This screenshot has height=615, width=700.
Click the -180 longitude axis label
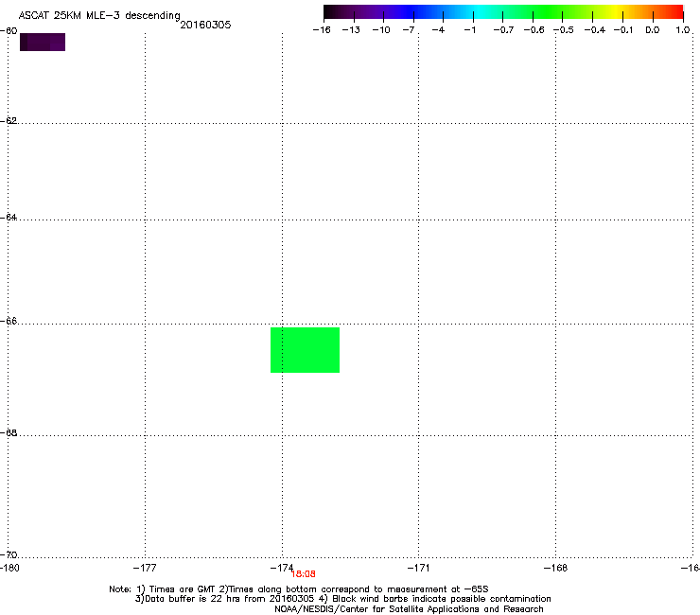pyautogui.click(x=9, y=568)
